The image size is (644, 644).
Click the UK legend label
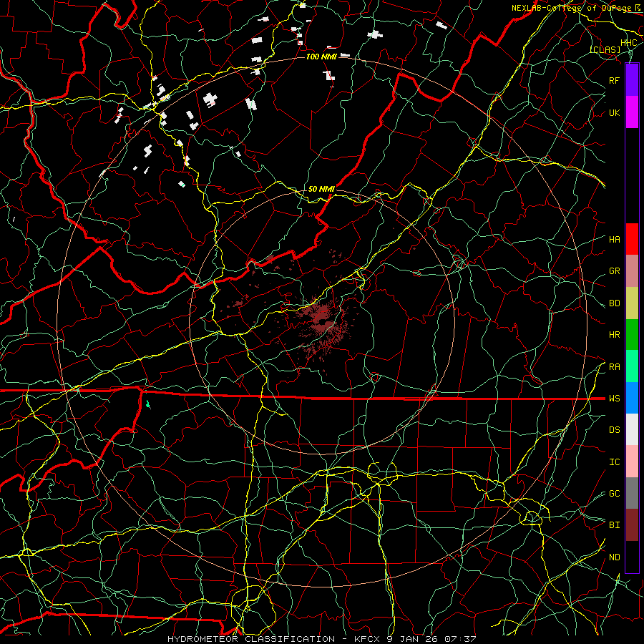tap(615, 112)
